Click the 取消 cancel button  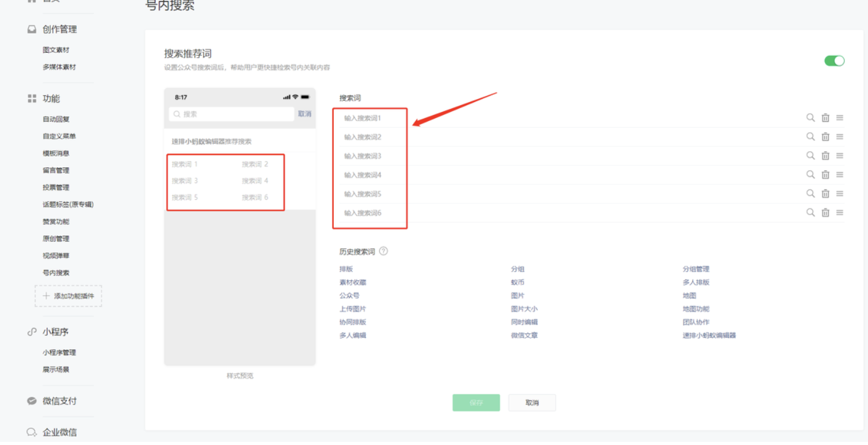click(532, 403)
